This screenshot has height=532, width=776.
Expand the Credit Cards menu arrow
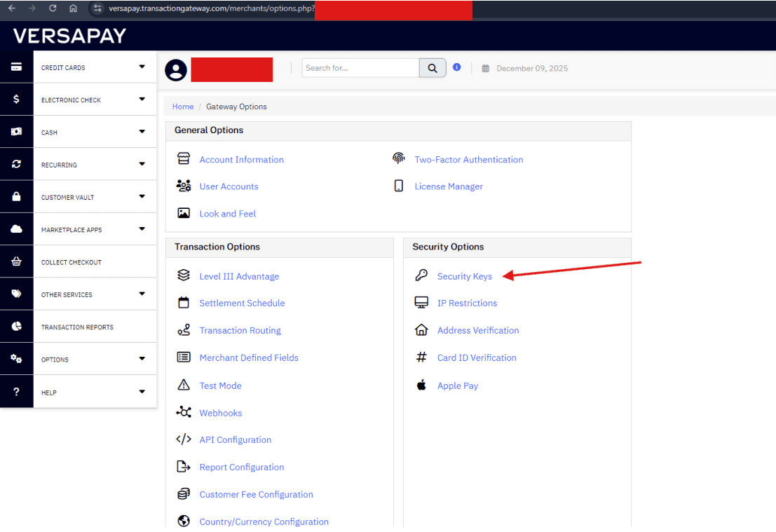click(x=142, y=67)
